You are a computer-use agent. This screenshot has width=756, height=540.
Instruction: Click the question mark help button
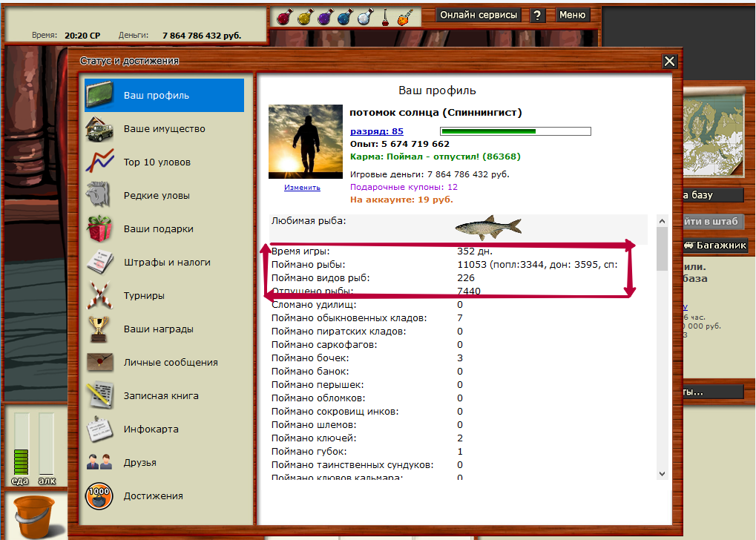(x=537, y=16)
